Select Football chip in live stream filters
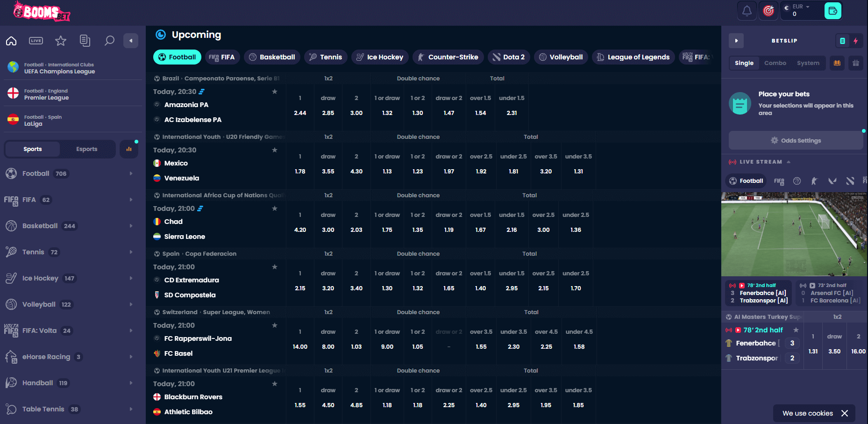Image resolution: width=868 pixels, height=424 pixels. (x=746, y=181)
